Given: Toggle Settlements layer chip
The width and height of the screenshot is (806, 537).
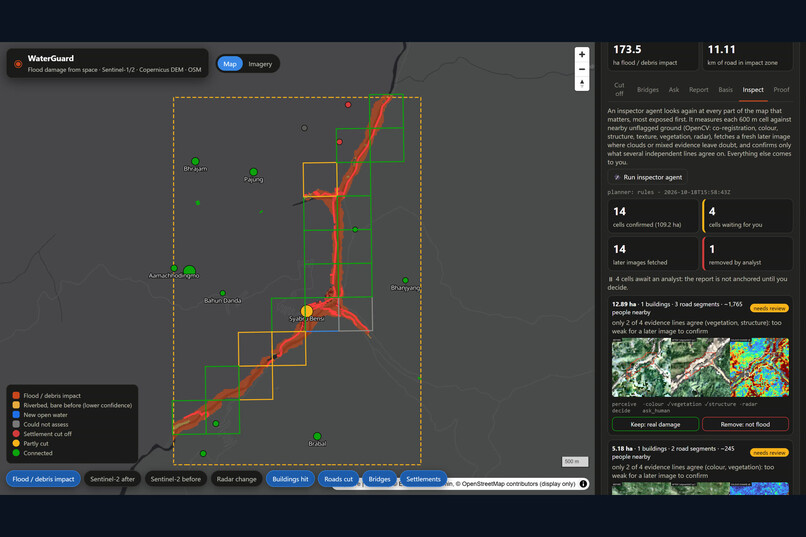Looking at the screenshot, I should tap(424, 479).
